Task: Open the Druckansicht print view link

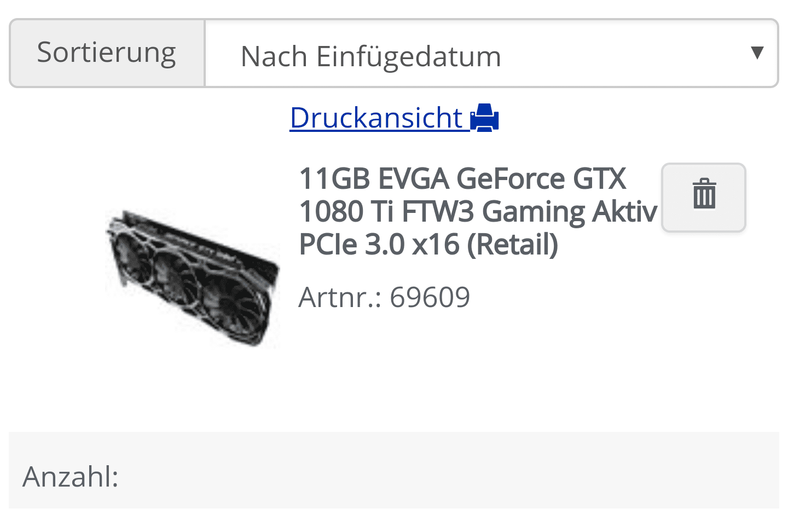Action: [394, 118]
